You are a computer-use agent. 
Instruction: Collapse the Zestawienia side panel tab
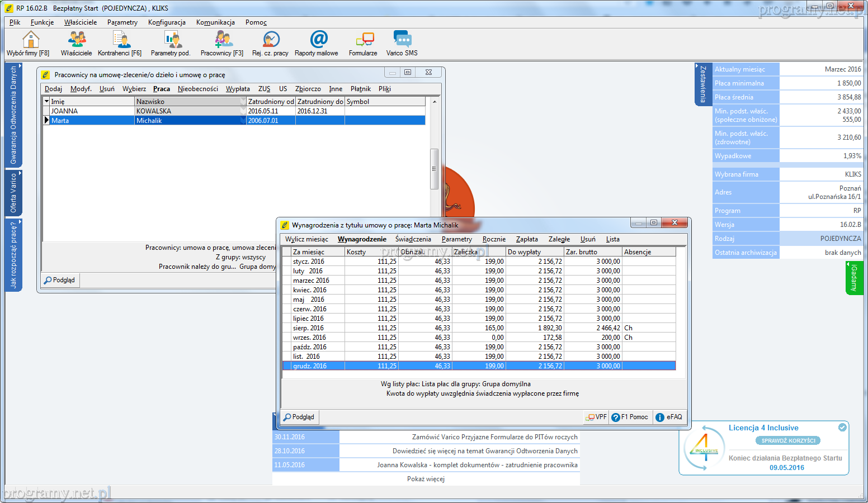click(x=703, y=84)
